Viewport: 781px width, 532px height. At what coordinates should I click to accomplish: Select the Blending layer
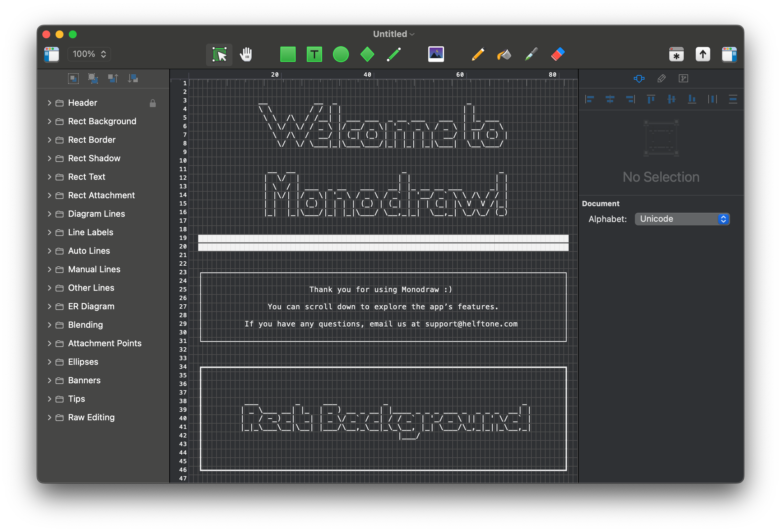[x=103, y=325]
